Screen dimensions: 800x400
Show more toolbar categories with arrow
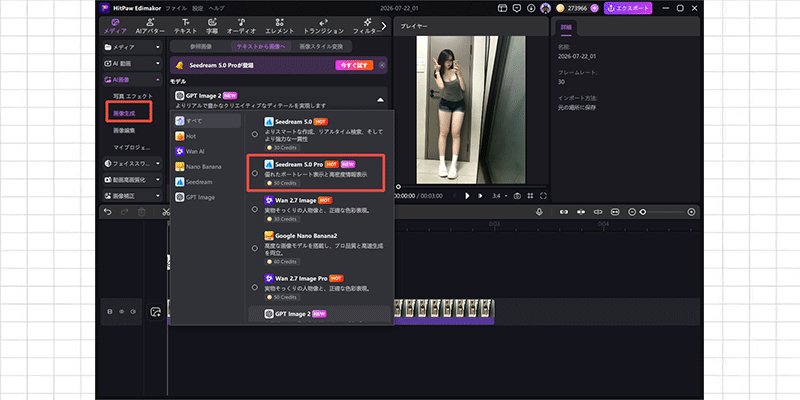click(384, 26)
